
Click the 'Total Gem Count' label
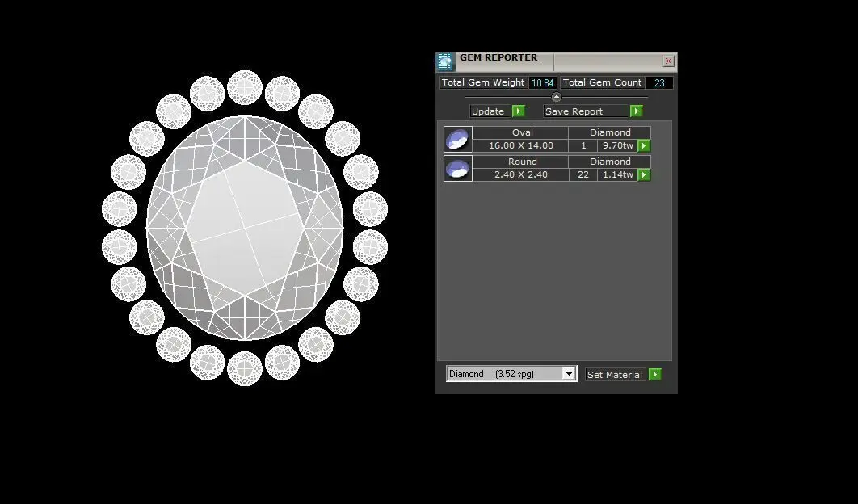pos(602,82)
